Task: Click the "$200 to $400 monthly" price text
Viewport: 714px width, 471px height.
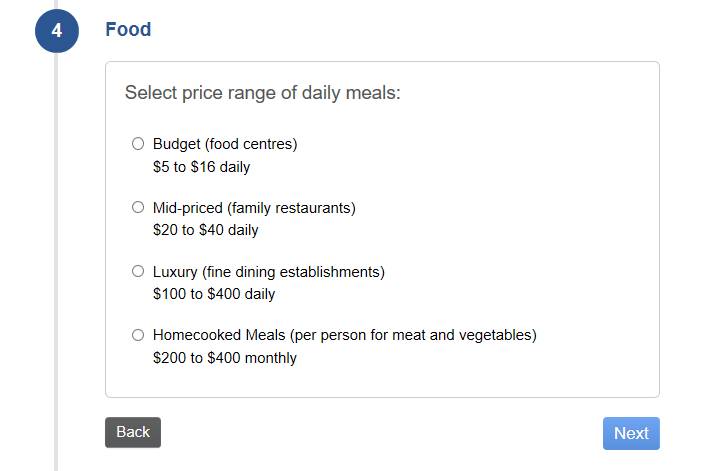Action: coord(224,358)
